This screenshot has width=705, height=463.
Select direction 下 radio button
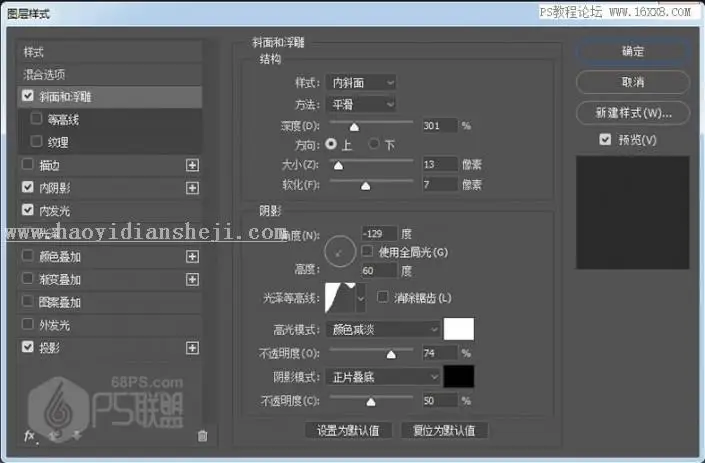[374, 144]
